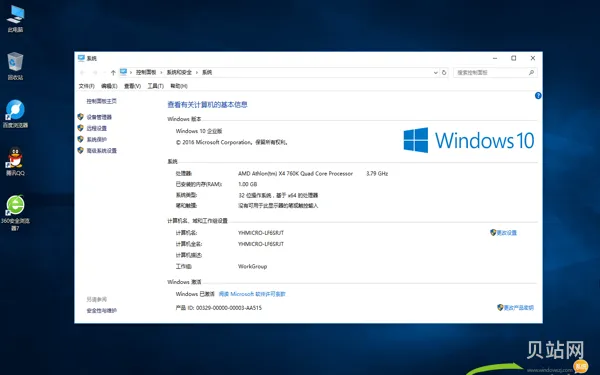Open the 工具(T) menu

click(x=156, y=86)
